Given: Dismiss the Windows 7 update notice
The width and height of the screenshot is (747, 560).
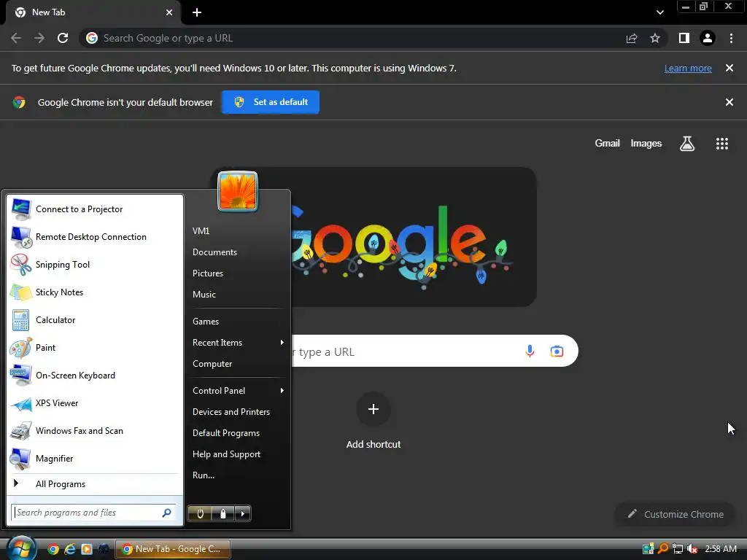Looking at the screenshot, I should pyautogui.click(x=729, y=68).
